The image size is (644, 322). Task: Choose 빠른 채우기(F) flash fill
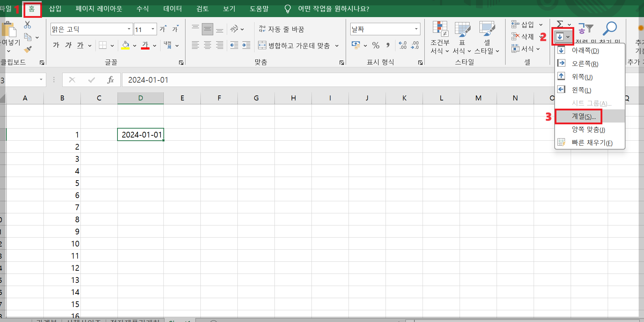tap(590, 143)
